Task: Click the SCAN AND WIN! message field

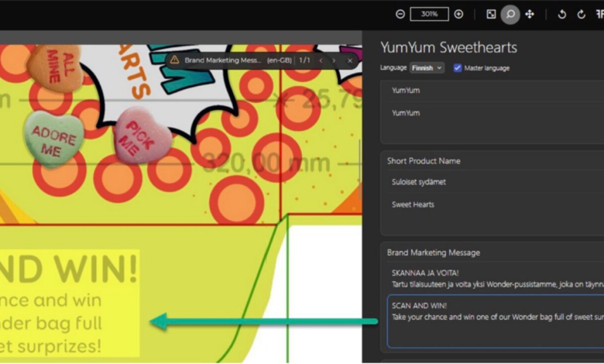Action: [x=496, y=321]
